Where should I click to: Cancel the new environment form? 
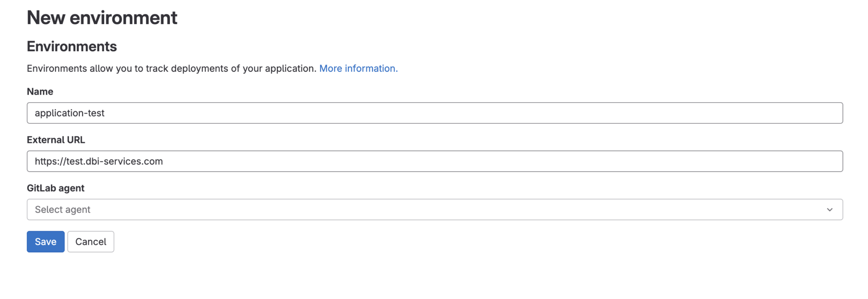coord(91,242)
